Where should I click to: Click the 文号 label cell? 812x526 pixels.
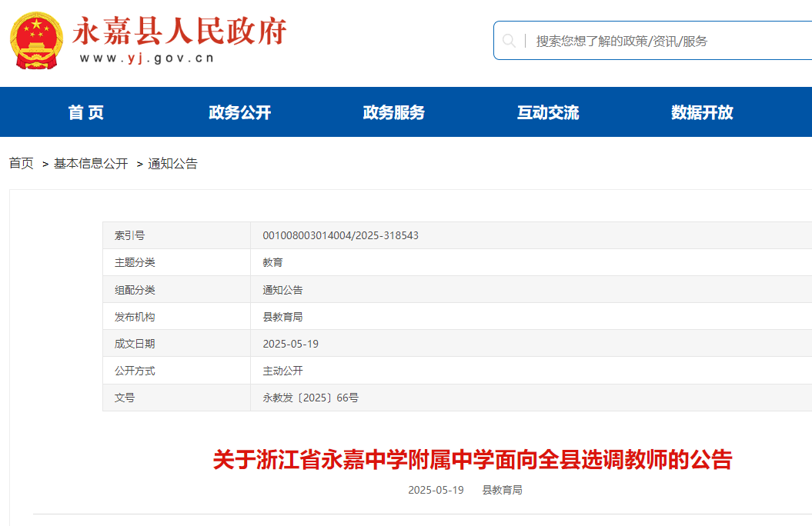click(x=176, y=398)
